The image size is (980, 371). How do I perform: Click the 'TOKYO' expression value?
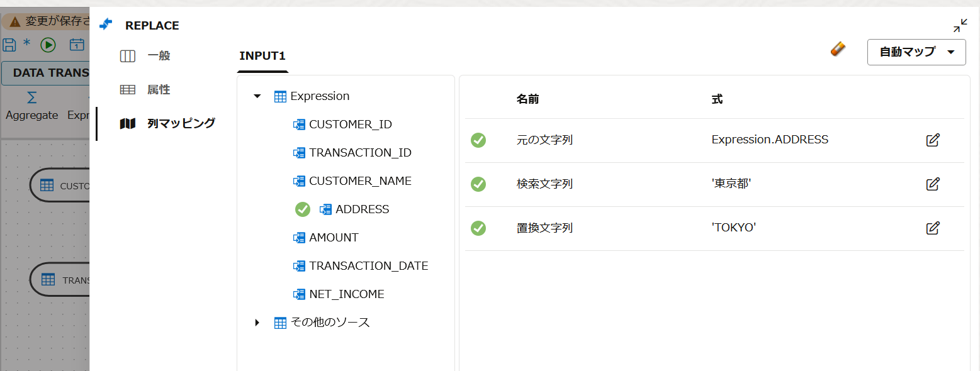733,228
